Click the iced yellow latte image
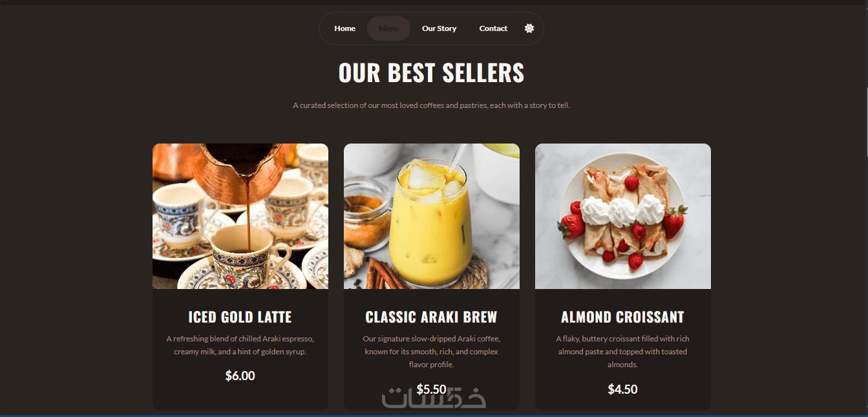 (432, 216)
